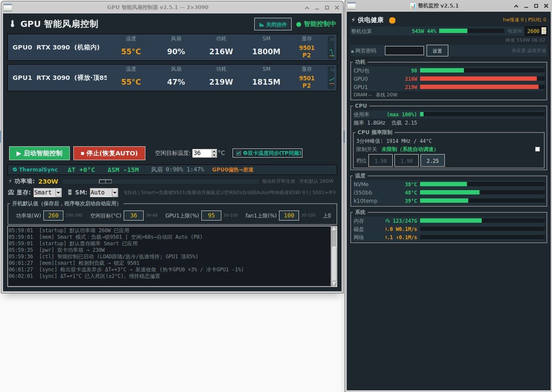Click the log panel vertical scrollbar

pos(334,256)
